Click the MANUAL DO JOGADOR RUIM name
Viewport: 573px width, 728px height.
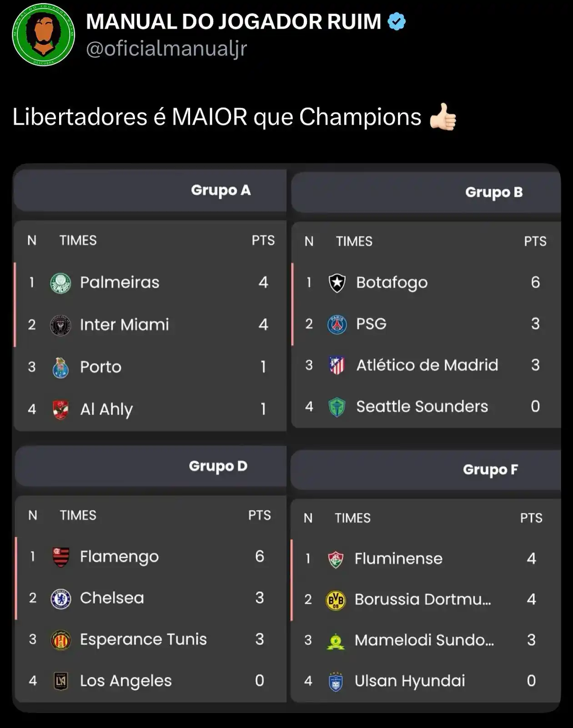point(234,21)
